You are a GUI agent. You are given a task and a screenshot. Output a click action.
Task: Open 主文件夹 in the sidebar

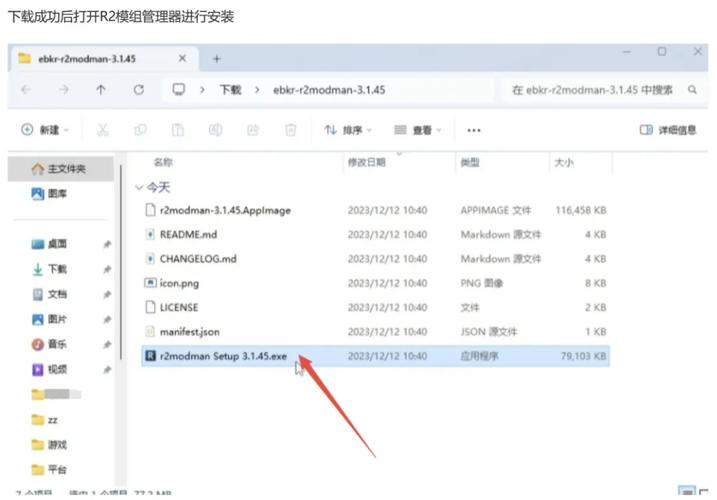[61, 169]
